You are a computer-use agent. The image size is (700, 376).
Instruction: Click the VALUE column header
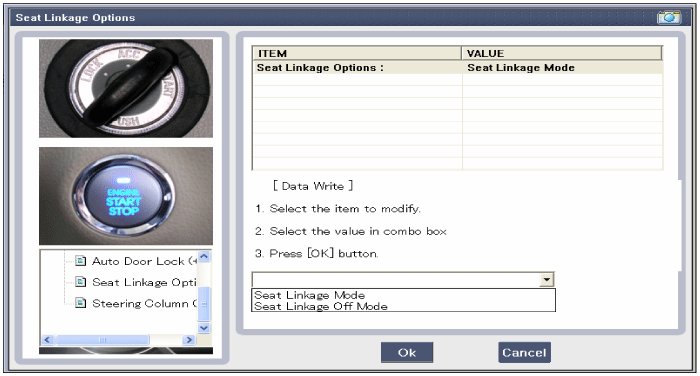(562, 54)
